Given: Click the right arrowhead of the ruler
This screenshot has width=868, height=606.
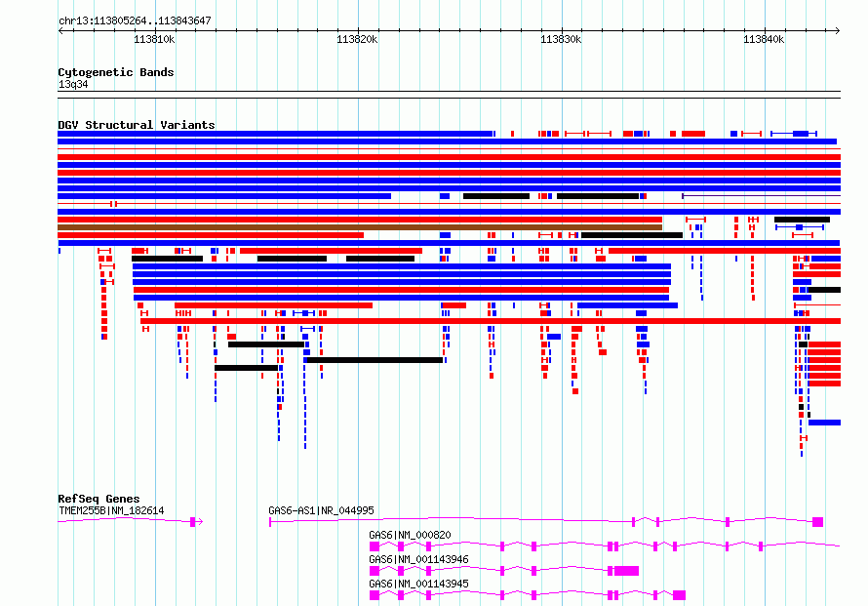Looking at the screenshot, I should pos(837,31).
